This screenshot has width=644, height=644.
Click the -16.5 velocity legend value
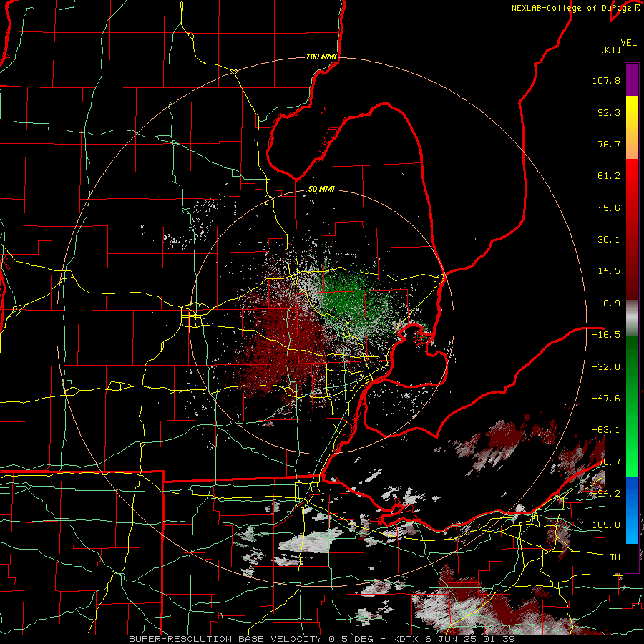[x=606, y=335]
